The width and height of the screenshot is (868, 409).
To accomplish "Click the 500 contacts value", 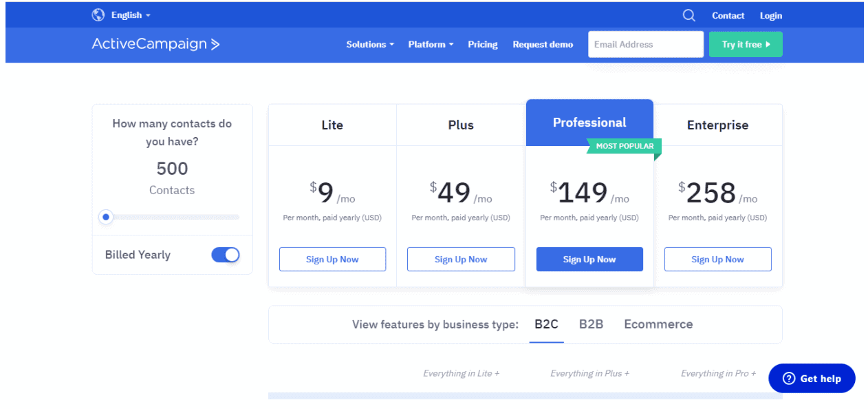I will 172,169.
